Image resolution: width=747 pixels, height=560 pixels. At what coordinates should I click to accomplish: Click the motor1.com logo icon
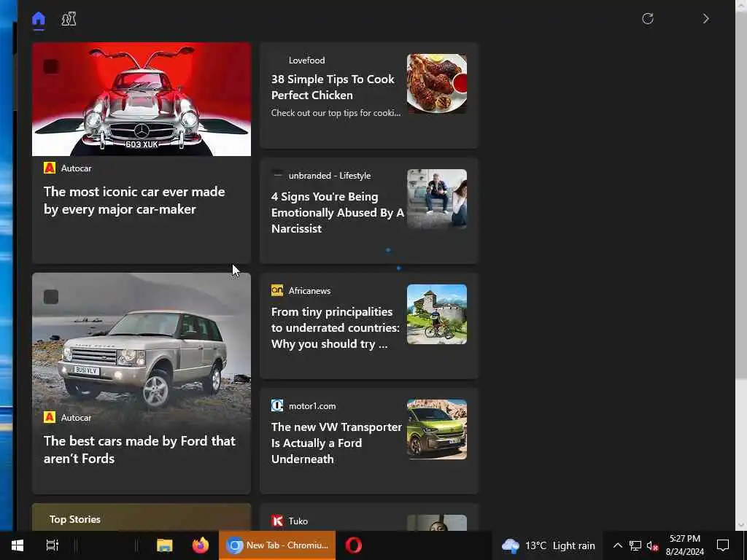[277, 405]
